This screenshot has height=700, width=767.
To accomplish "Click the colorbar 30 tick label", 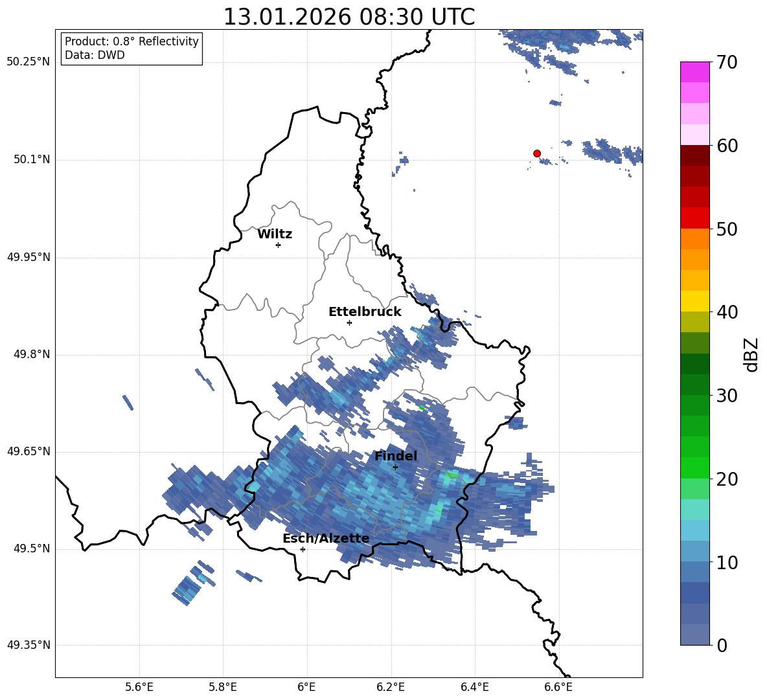I will (x=727, y=396).
